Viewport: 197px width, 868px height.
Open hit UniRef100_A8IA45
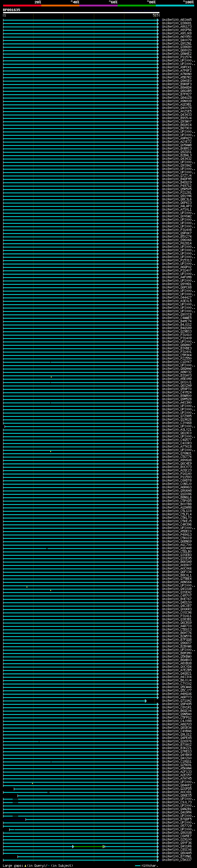coord(176,20)
